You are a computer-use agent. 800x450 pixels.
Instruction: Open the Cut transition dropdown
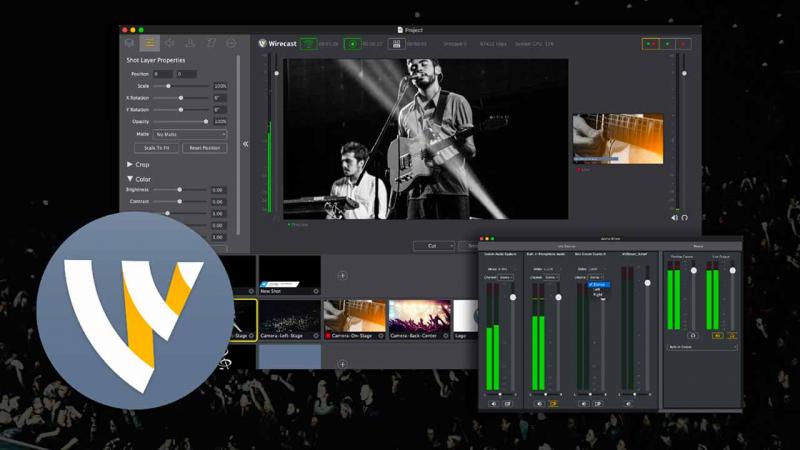click(433, 246)
